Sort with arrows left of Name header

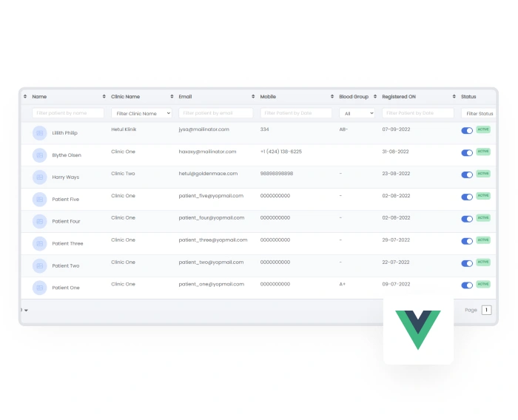click(x=25, y=96)
